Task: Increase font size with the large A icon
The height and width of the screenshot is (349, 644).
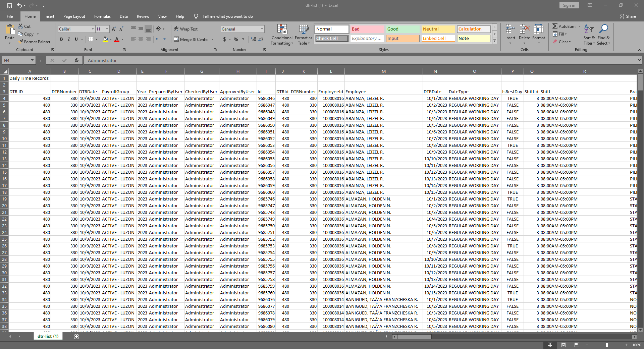Action: [x=114, y=29]
